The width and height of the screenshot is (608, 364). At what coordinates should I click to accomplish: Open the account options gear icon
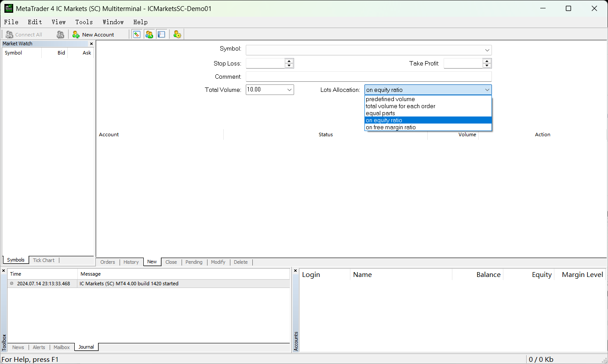[x=177, y=34]
